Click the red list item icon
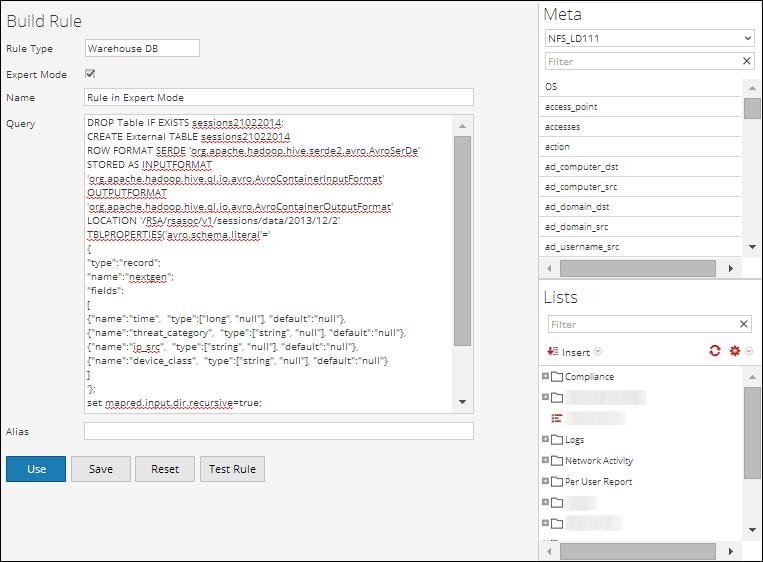 556,418
